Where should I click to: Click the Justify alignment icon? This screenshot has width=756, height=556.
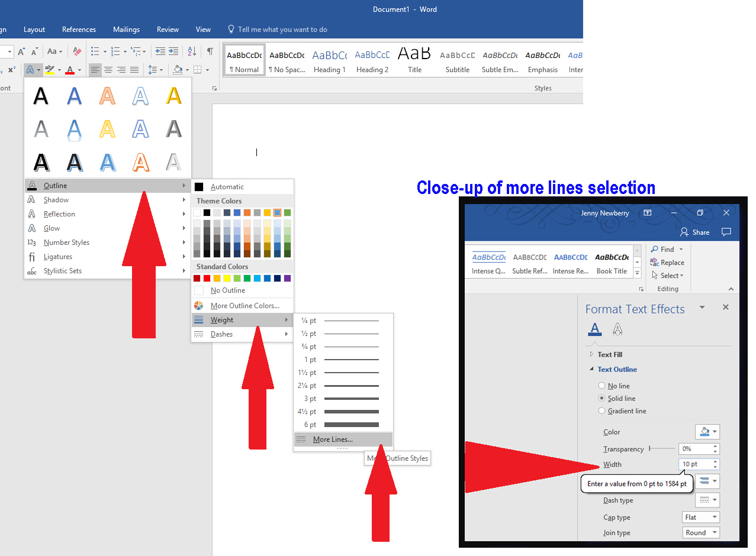[x=134, y=70]
